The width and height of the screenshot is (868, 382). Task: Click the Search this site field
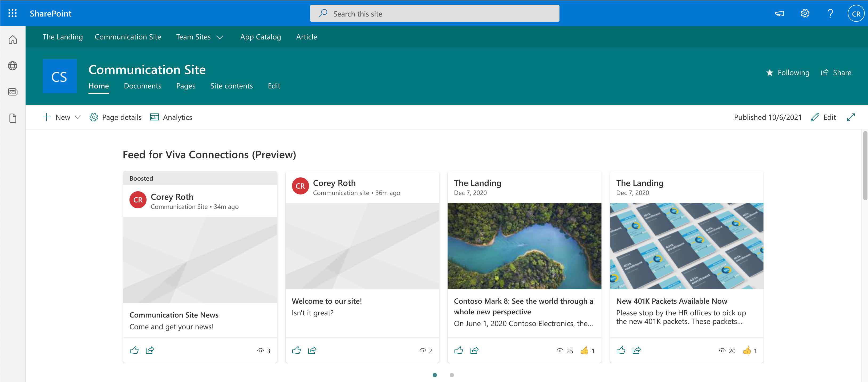pyautogui.click(x=435, y=14)
